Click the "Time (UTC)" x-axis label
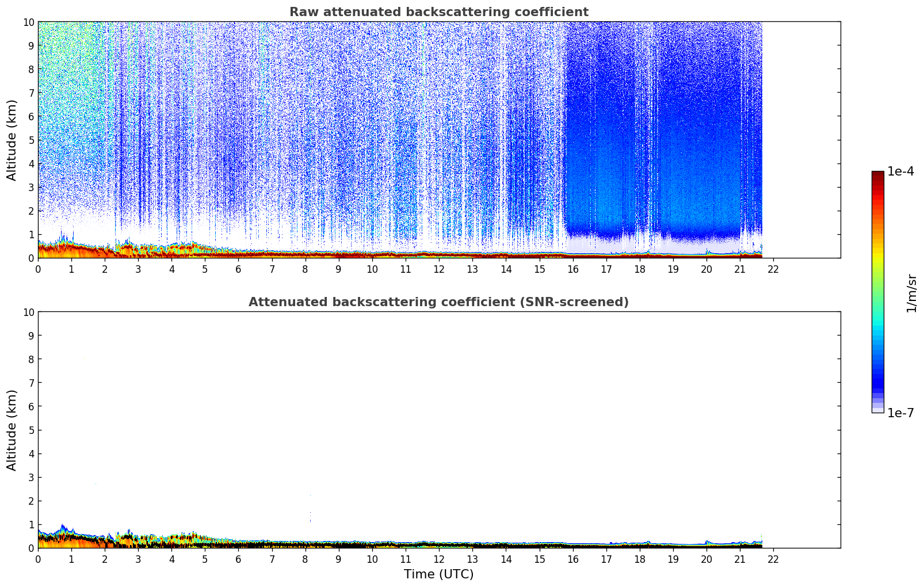 438,574
